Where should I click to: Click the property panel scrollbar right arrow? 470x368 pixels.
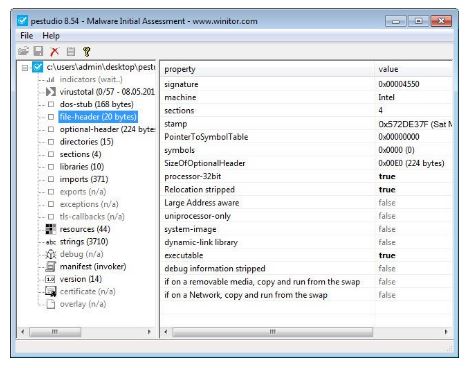[x=446, y=332]
